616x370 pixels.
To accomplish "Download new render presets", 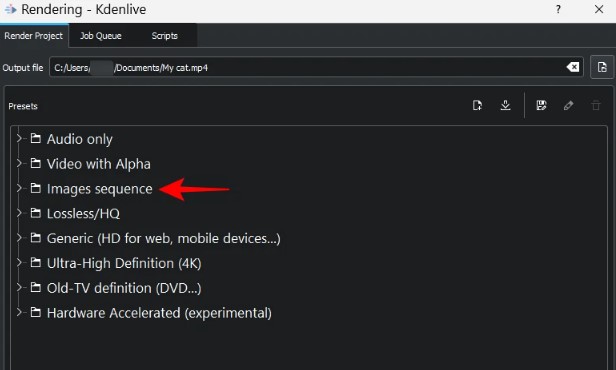I will [505, 105].
